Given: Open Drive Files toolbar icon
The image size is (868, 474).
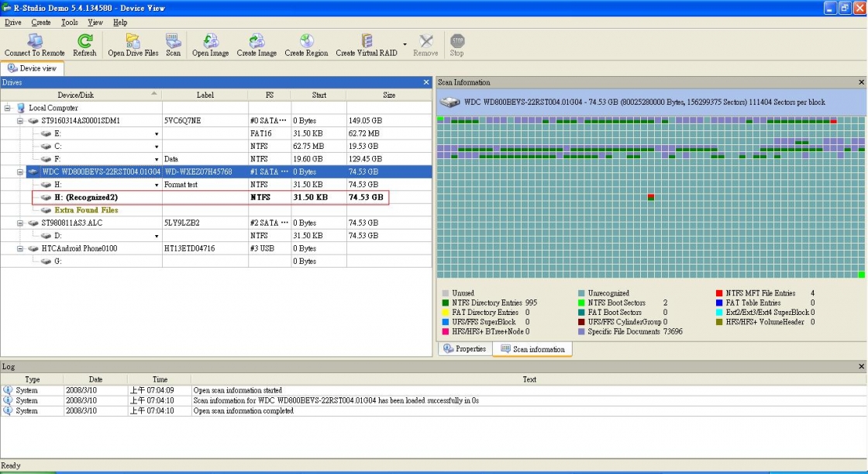Looking at the screenshot, I should point(133,45).
